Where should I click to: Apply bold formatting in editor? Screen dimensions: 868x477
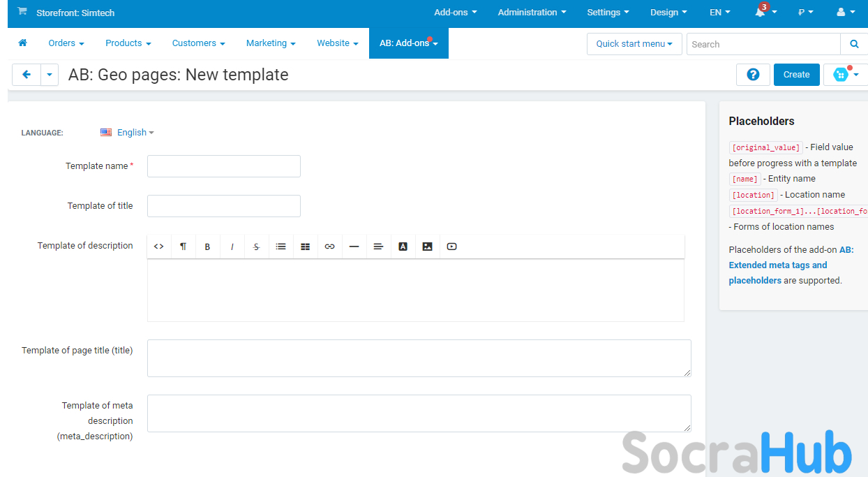pyautogui.click(x=207, y=247)
